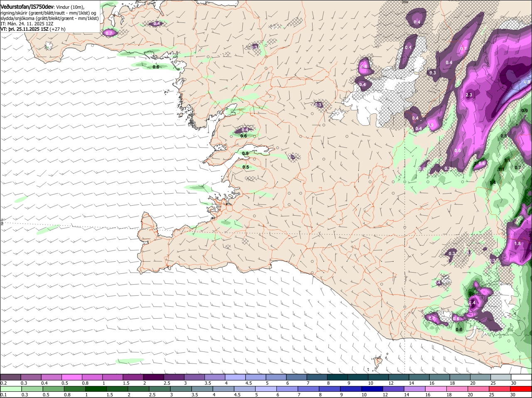The height and width of the screenshot is (398, 532).
Task: Pick the top legend swatch between 20 and 25
Action: [x=481, y=377]
